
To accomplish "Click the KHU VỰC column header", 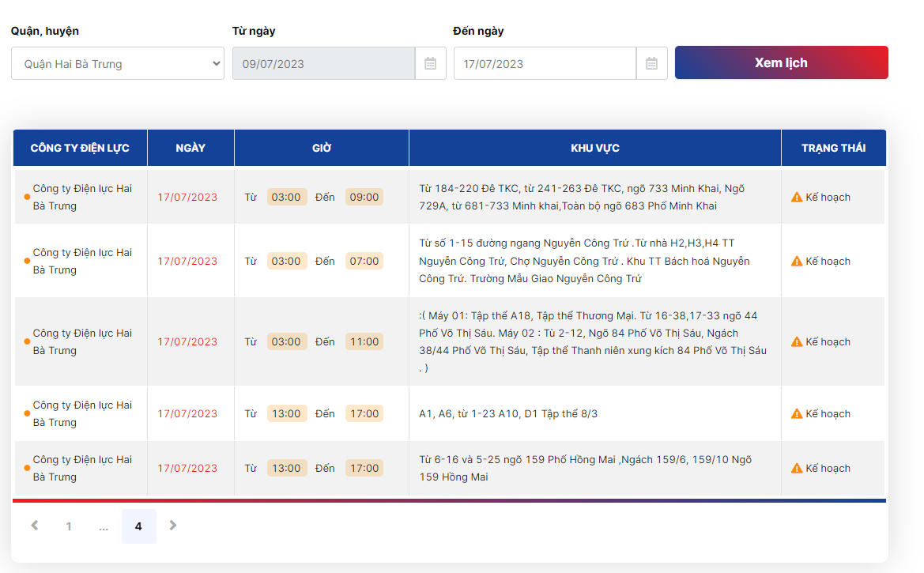I will coord(594,148).
